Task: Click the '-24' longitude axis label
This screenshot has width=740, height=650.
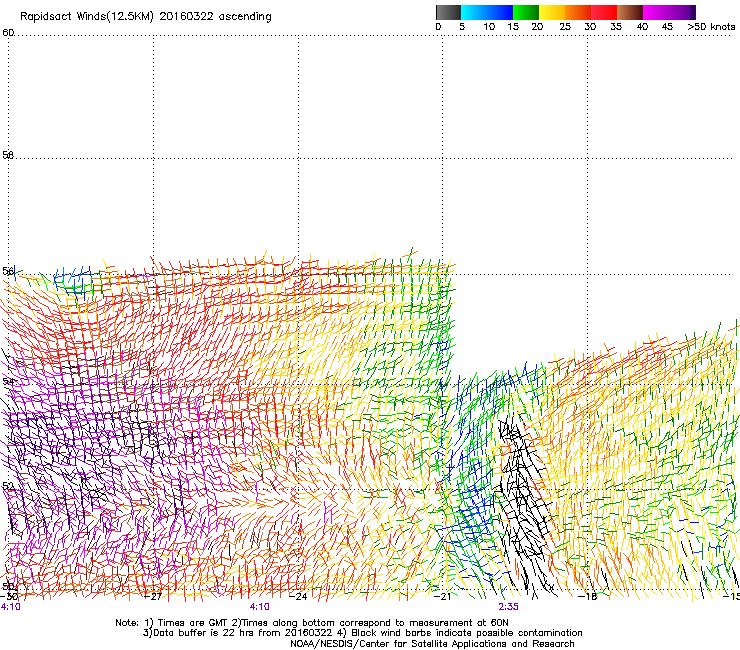Action: coord(298,597)
